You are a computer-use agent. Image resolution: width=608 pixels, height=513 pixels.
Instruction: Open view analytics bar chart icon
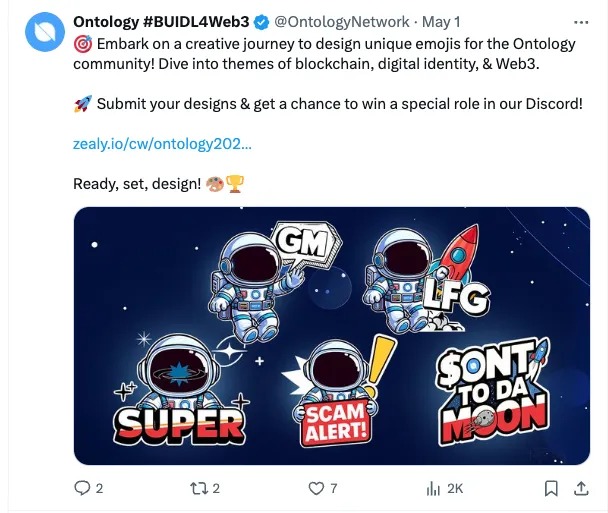click(x=434, y=488)
